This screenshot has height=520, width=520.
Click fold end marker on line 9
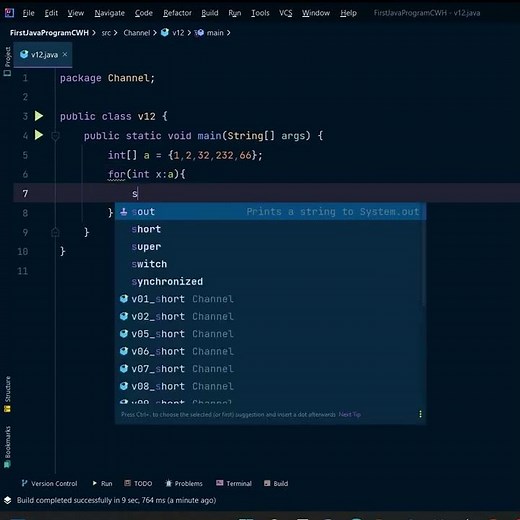55,232
